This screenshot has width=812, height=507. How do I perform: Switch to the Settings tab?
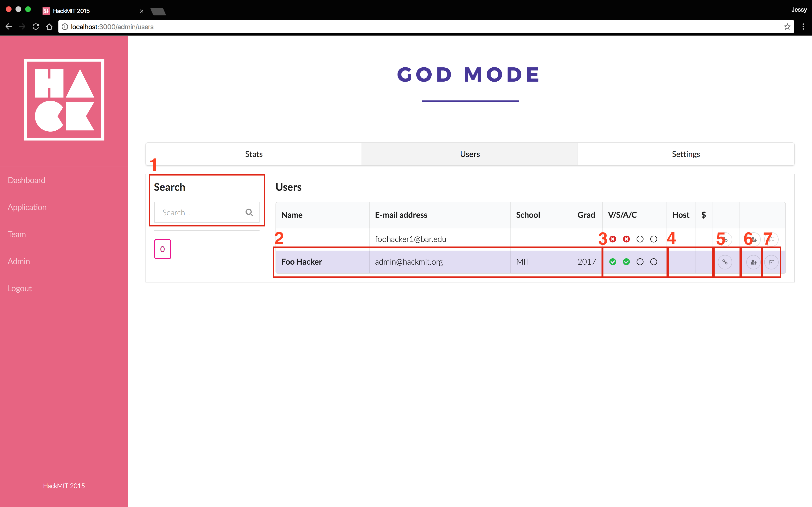tap(686, 154)
